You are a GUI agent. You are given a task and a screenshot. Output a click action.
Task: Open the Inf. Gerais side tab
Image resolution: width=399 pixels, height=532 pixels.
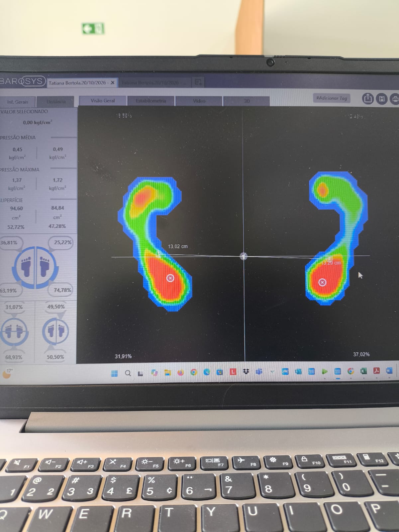pos(18,102)
